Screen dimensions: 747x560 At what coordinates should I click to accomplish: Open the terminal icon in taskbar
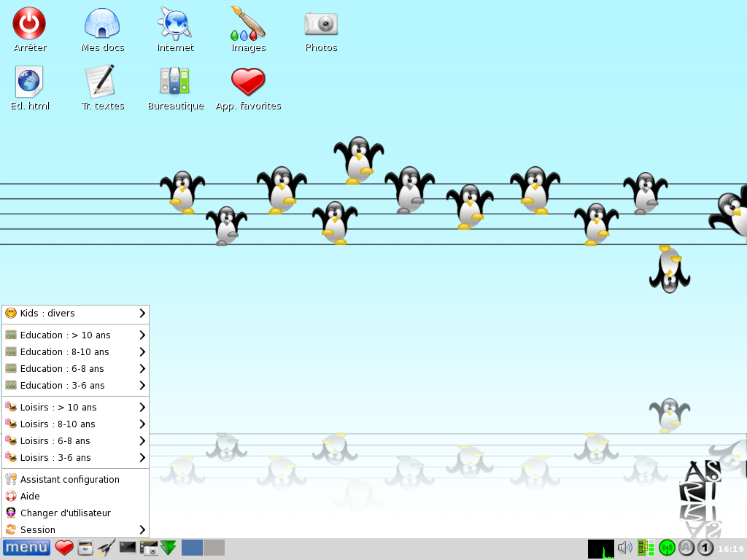(x=127, y=547)
